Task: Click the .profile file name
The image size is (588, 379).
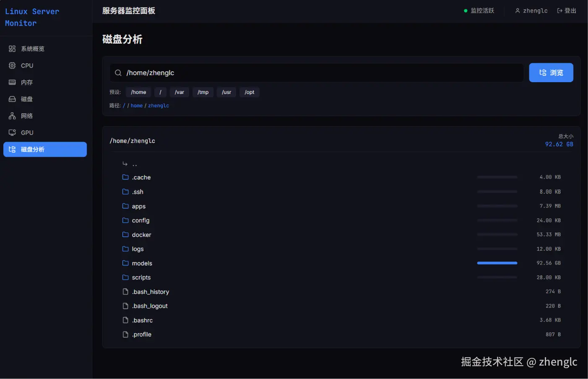Action: point(142,335)
